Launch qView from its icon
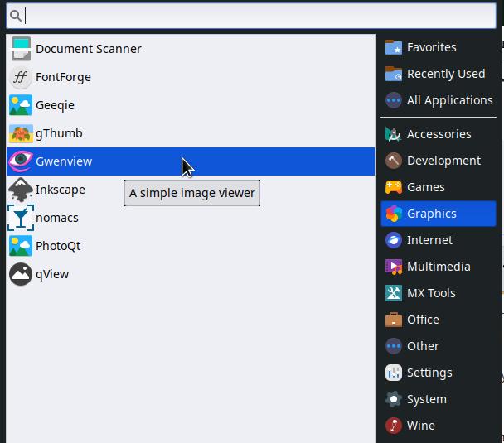Viewport: 504px width, 443px height. point(21,274)
